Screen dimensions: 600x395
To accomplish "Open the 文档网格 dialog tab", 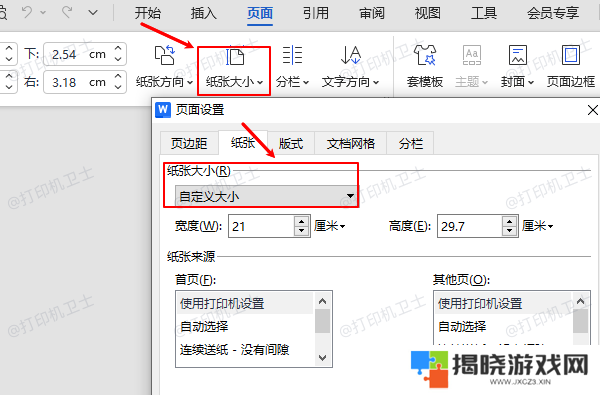I will pyautogui.click(x=351, y=144).
